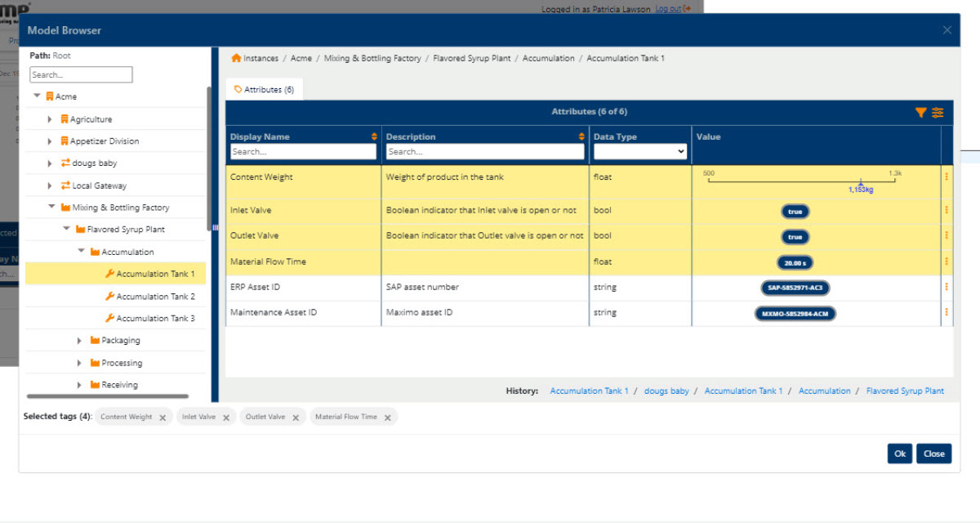
Task: Open the attributes filter funnel icon
Action: click(921, 112)
